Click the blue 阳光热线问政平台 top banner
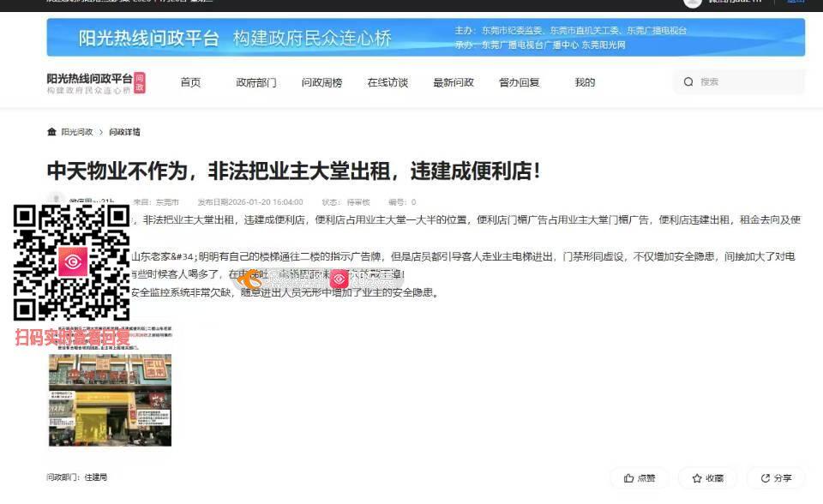 click(425, 38)
